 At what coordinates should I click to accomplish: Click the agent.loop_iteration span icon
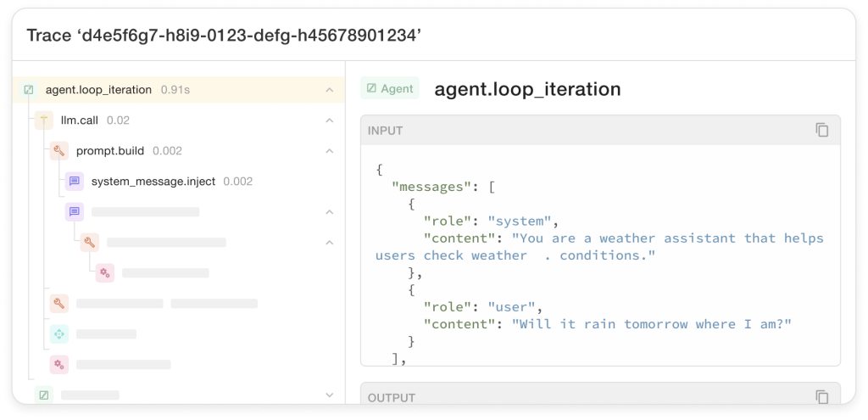29,90
